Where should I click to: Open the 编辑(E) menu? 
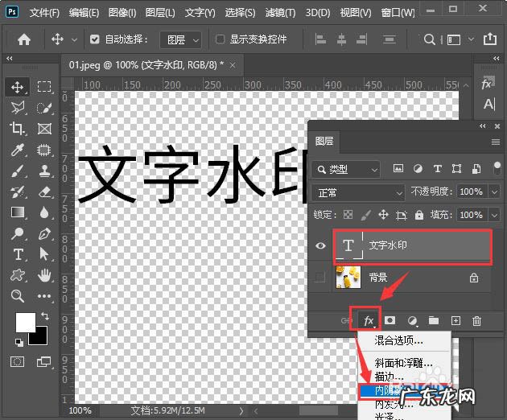pos(84,13)
